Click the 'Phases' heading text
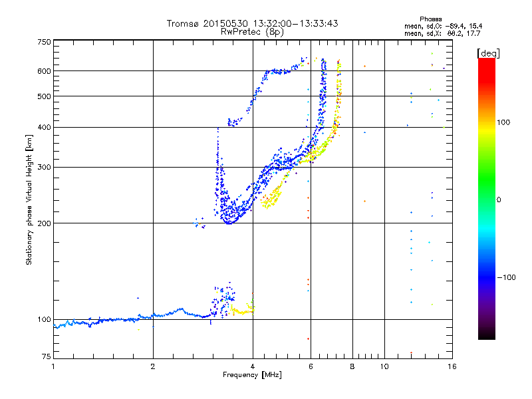Image resolution: width=532 pixels, height=399 pixels. click(x=430, y=19)
